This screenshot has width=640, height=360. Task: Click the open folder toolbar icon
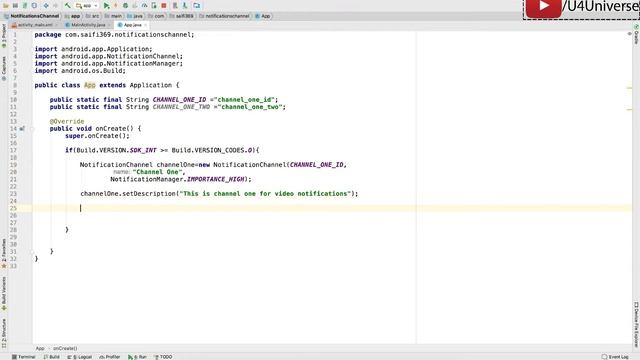point(6,6)
